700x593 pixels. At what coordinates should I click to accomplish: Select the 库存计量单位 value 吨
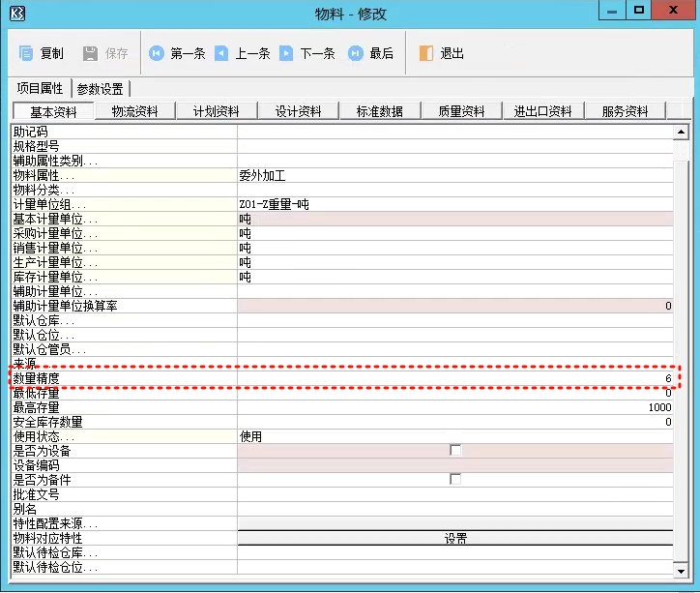tap(455, 277)
